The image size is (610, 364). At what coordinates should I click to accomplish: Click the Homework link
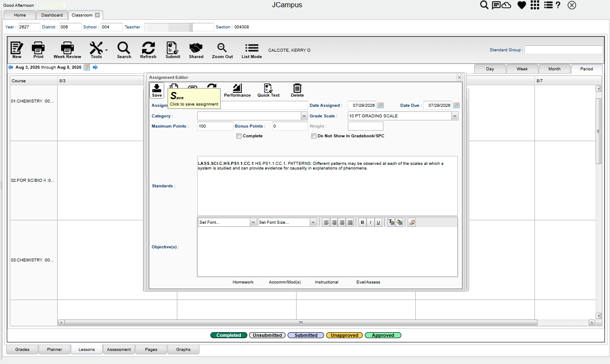click(x=243, y=282)
